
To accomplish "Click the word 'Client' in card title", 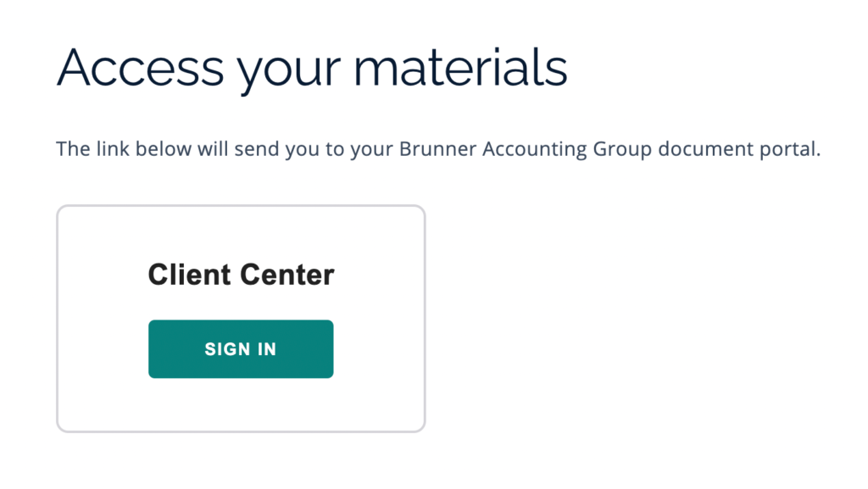I will tap(189, 275).
